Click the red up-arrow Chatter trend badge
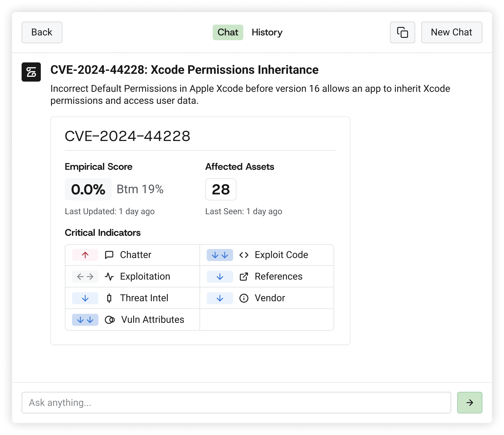The image size is (504, 435). tap(85, 255)
